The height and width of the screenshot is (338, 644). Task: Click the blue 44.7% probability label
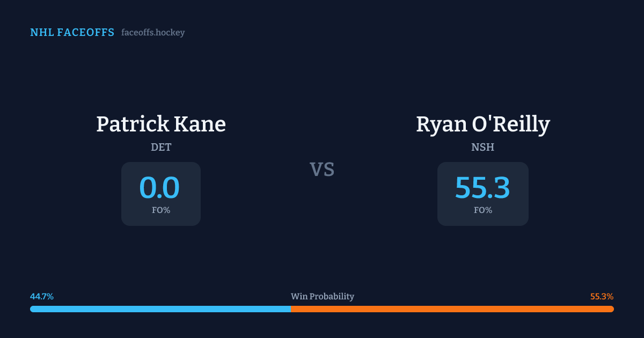(42, 297)
